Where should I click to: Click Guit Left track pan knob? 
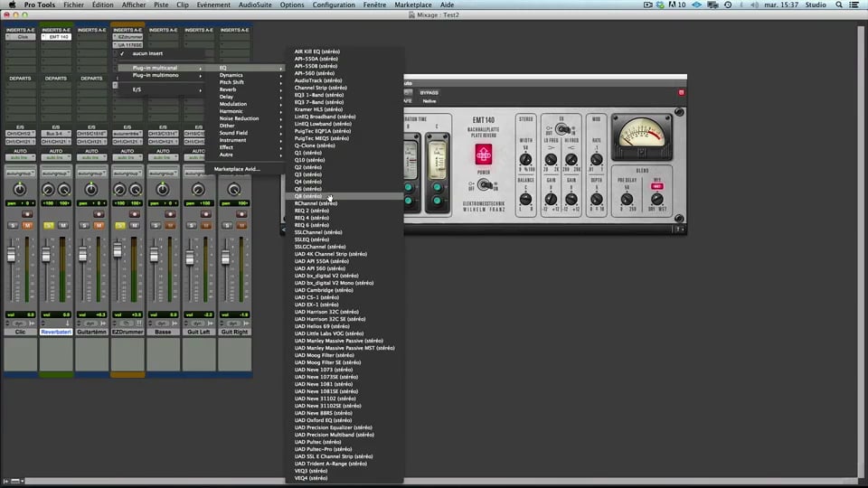[x=198, y=189]
